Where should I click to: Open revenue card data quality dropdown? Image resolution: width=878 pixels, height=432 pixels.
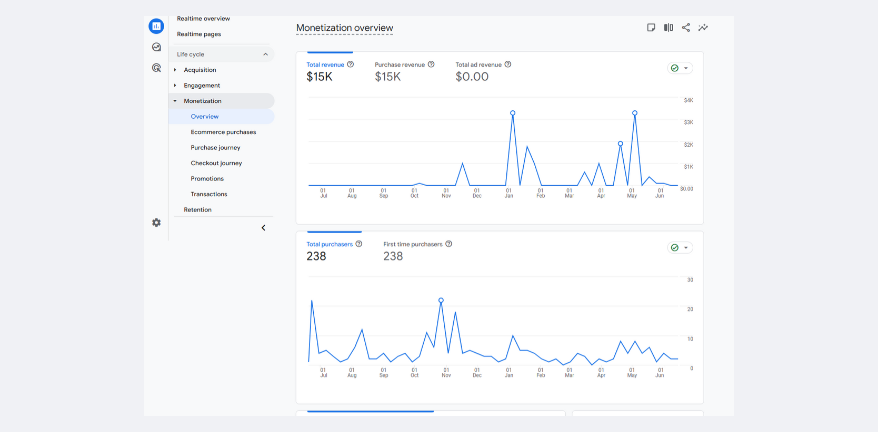click(x=680, y=68)
